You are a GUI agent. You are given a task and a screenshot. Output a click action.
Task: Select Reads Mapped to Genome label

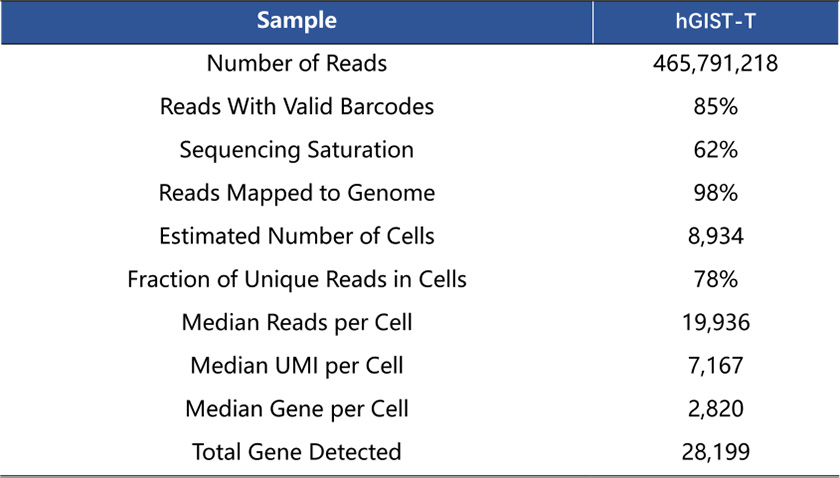[x=296, y=193]
